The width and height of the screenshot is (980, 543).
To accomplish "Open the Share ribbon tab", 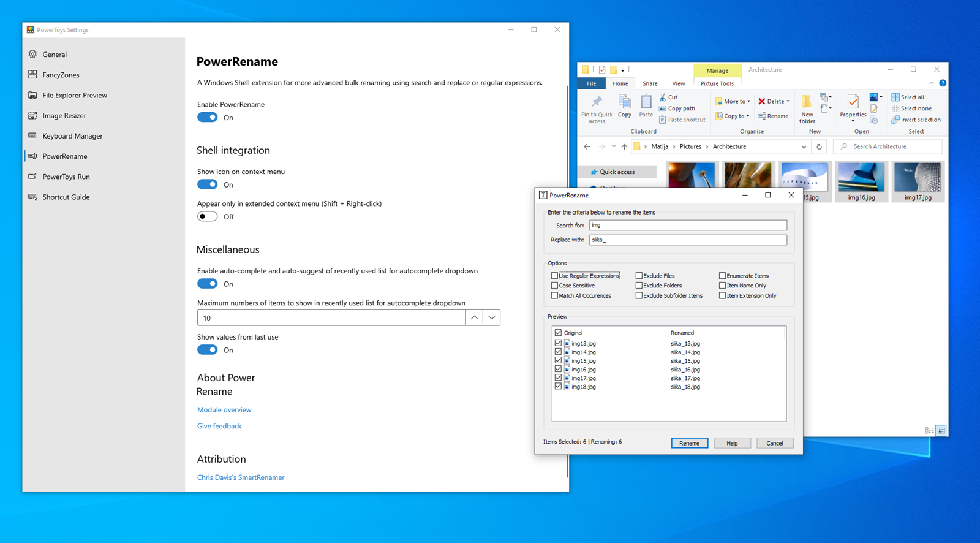I will (650, 83).
